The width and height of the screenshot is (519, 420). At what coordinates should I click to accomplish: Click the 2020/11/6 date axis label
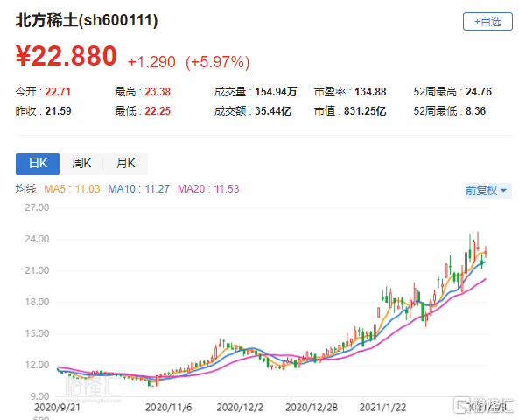168,408
